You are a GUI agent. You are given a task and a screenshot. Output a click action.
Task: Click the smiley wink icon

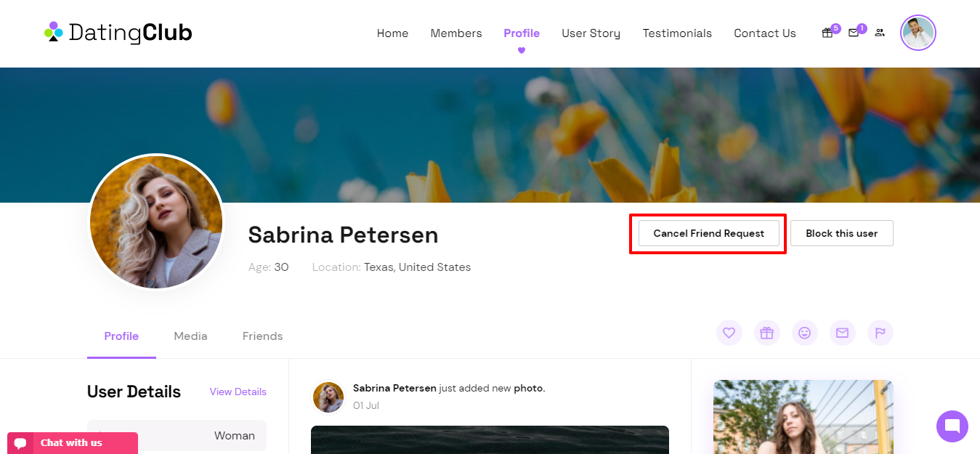pyautogui.click(x=804, y=333)
